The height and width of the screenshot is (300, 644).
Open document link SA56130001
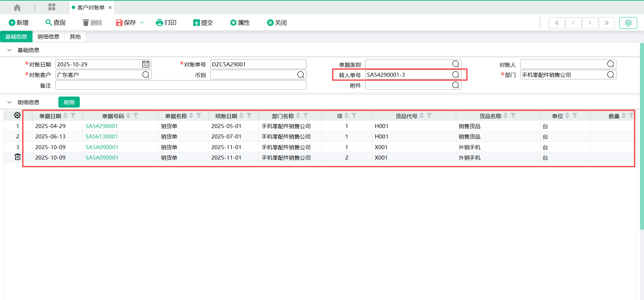click(102, 136)
